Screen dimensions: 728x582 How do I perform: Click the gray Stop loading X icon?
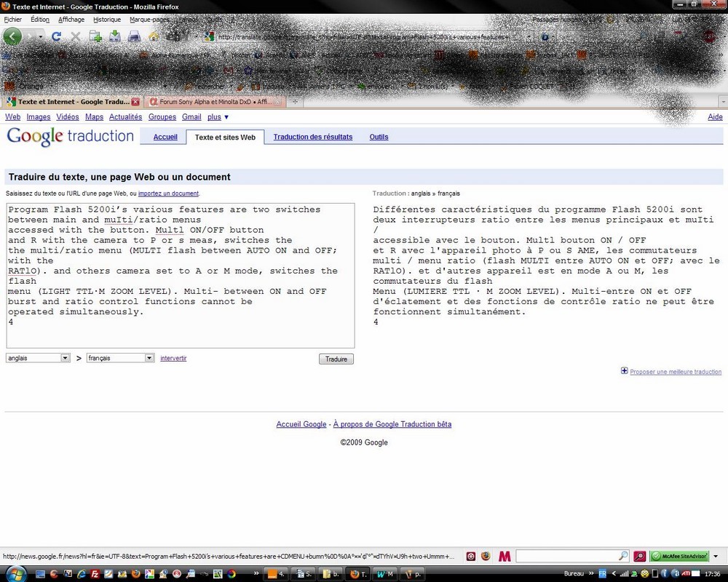75,36
